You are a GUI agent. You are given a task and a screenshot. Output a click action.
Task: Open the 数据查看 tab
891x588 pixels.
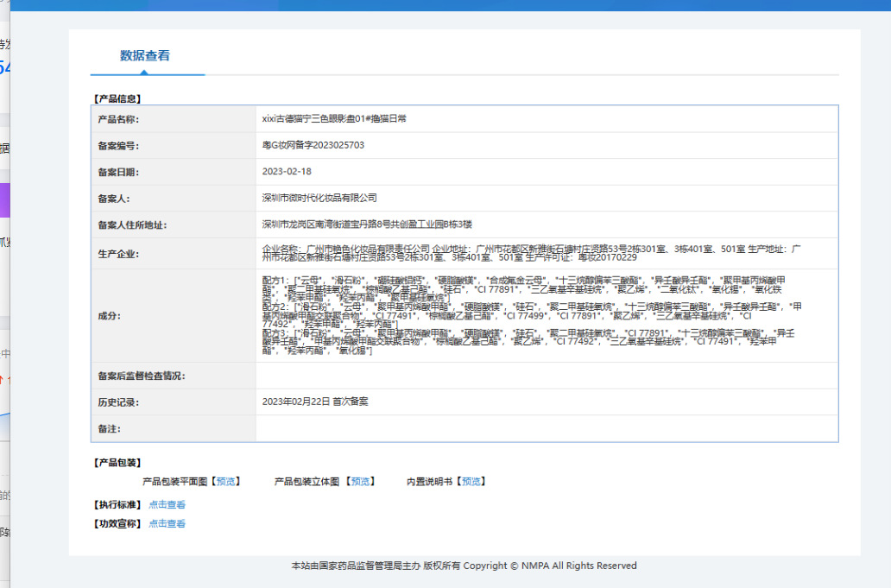coord(145,55)
